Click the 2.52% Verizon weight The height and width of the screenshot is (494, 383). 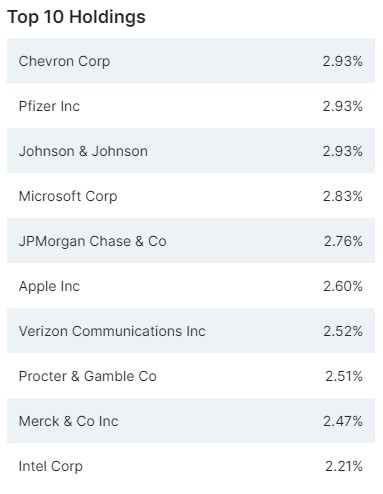point(343,331)
